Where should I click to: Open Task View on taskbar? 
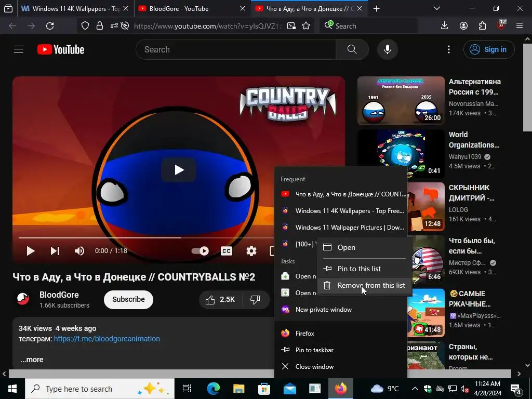187,389
